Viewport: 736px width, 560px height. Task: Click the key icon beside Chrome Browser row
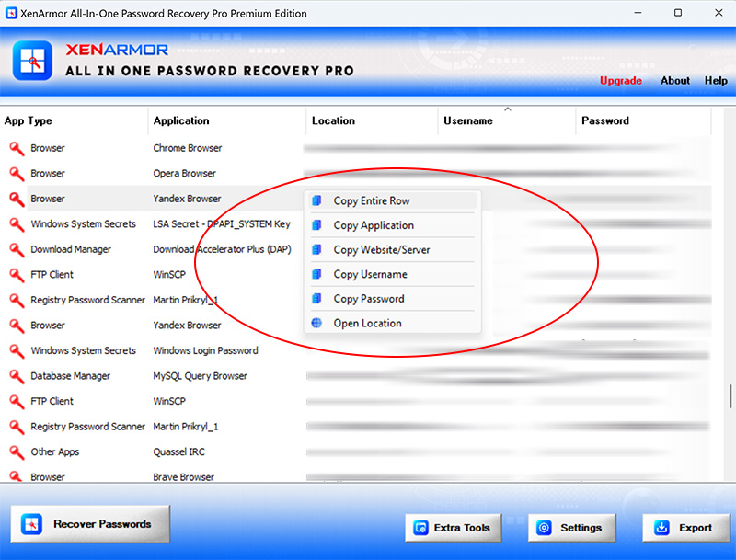17,148
